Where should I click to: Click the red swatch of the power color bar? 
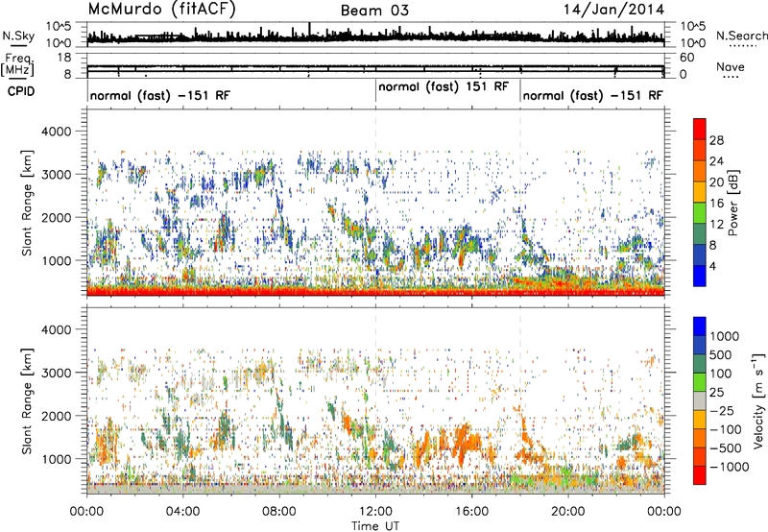pyautogui.click(x=700, y=129)
